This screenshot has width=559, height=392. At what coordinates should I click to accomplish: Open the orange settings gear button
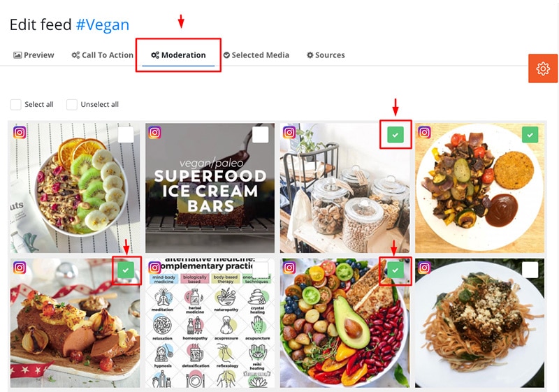543,68
